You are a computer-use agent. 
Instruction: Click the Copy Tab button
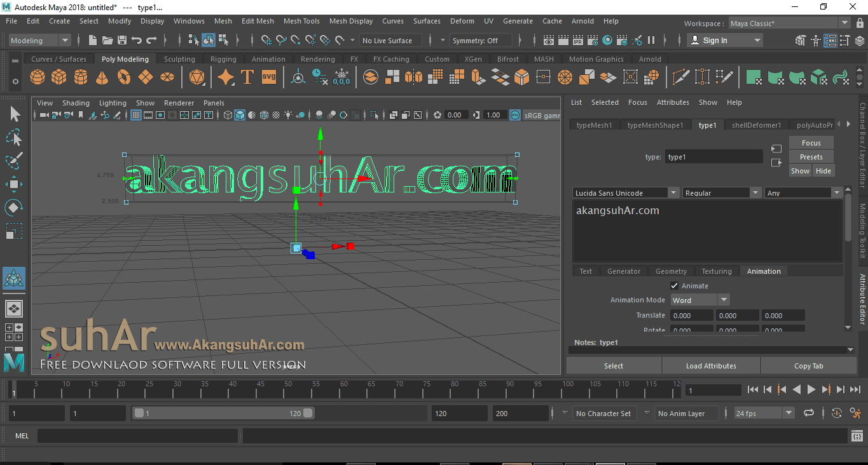click(808, 366)
